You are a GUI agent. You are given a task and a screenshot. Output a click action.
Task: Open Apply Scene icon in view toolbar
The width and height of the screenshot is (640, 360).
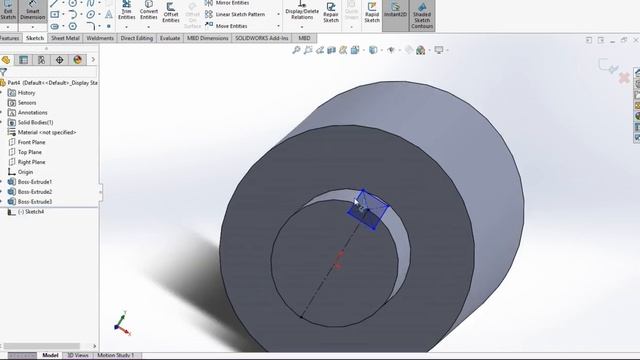420,50
